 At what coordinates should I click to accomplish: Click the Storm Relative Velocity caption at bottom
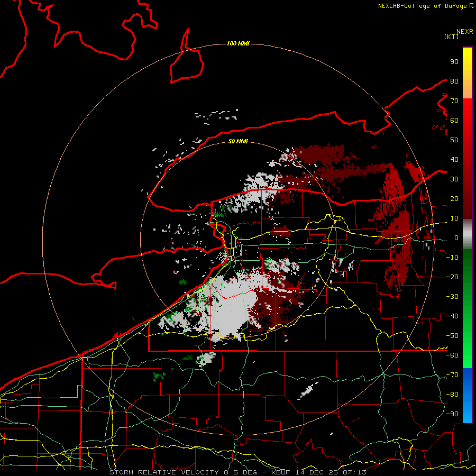point(238,472)
